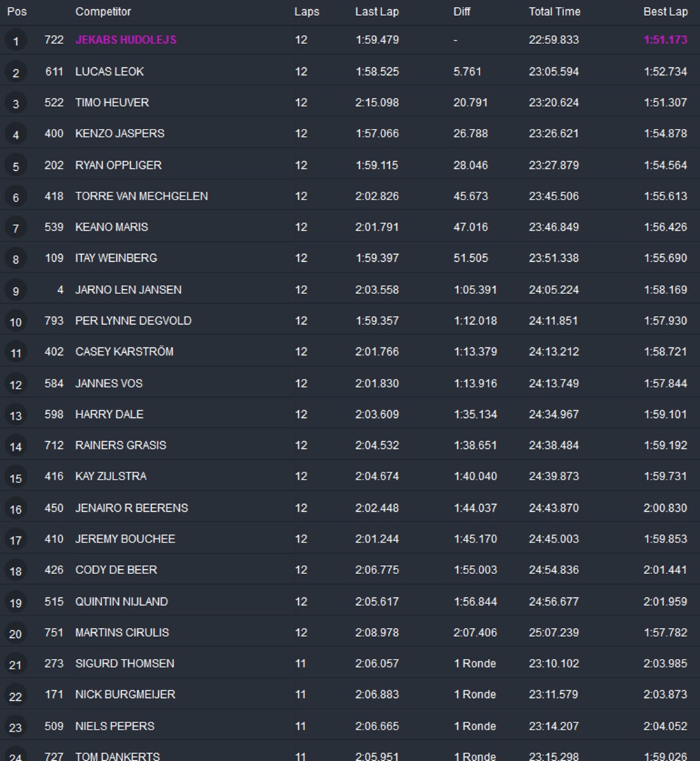Screen dimensions: 700x761
Task: Click the purple best lap time 1:51.173
Action: [665, 40]
